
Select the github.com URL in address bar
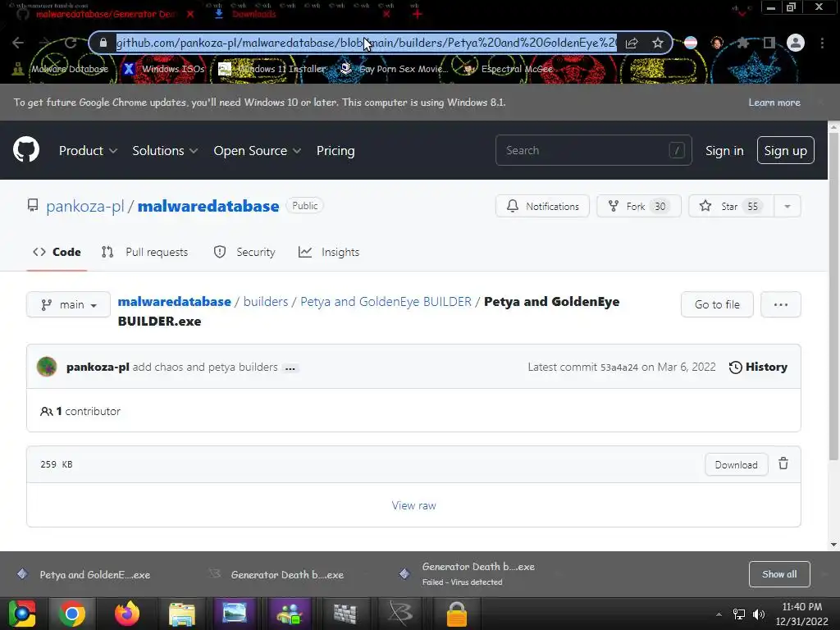tap(367, 43)
